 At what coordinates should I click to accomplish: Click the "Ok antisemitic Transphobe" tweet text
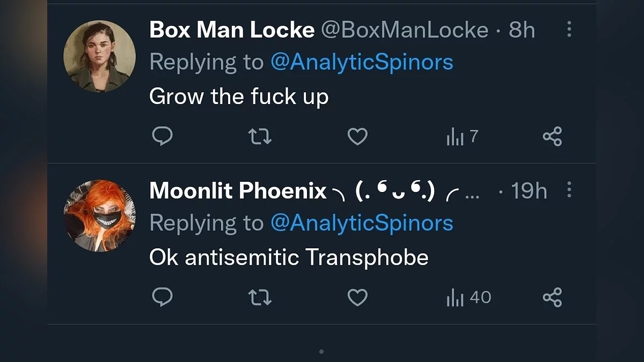click(x=289, y=257)
